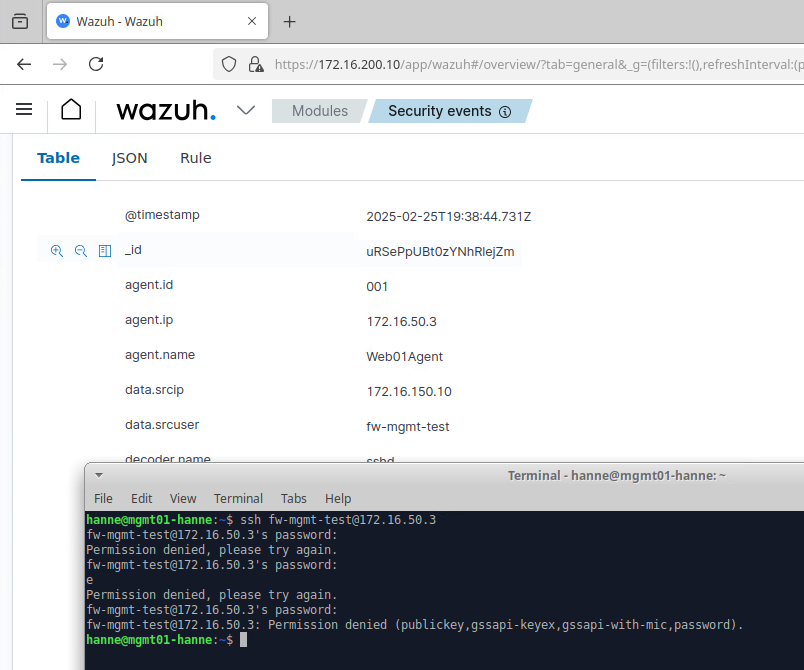Switch to the JSON tab
Viewport: 804px width, 670px height.
click(130, 158)
